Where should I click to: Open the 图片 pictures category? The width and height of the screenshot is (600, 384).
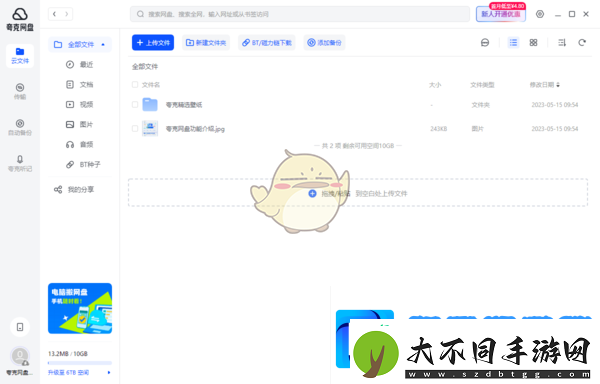pos(80,124)
